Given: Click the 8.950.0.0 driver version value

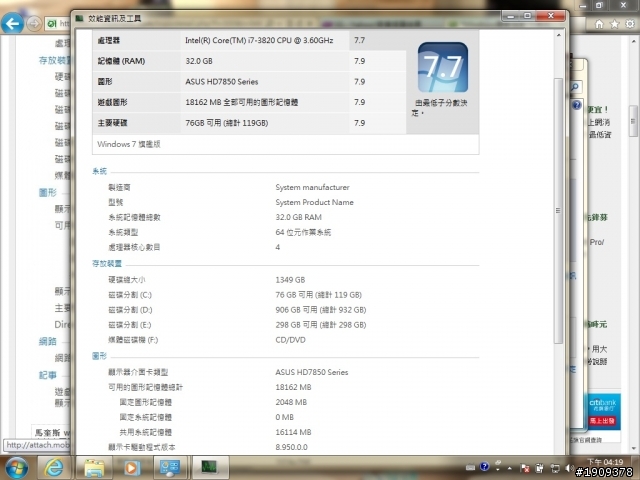Looking at the screenshot, I should click(x=291, y=447).
